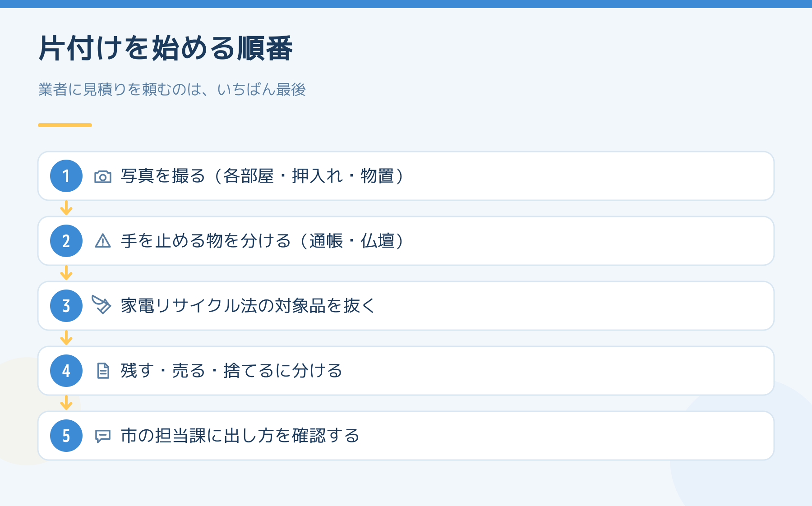Select the blue number 3 circle

(66, 306)
